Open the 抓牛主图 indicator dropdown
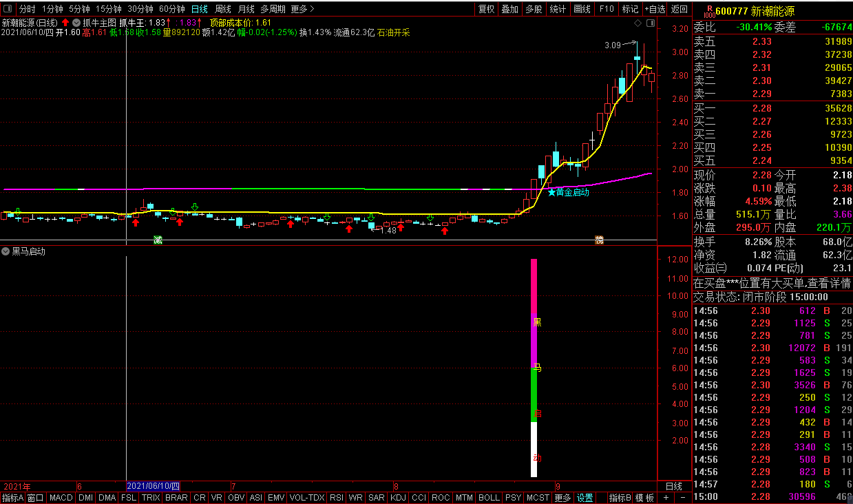The height and width of the screenshot is (504, 853). [x=76, y=23]
